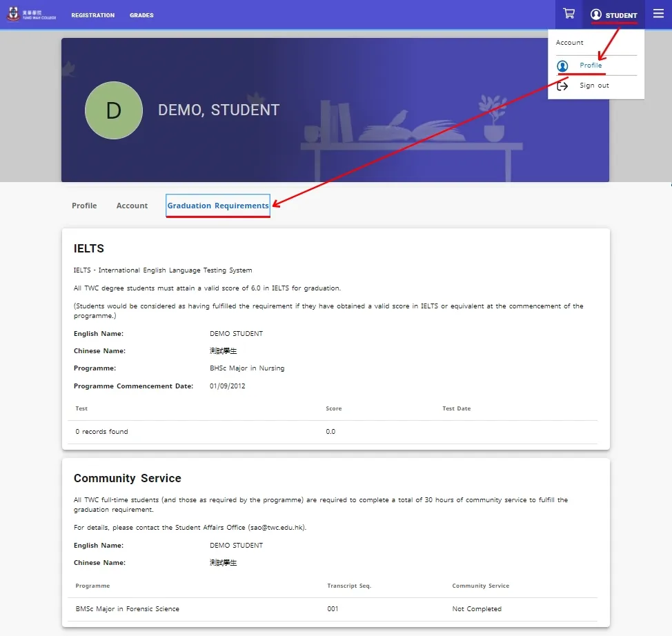Select the Graduation Requirements tab
The height and width of the screenshot is (636, 672).
(x=218, y=206)
